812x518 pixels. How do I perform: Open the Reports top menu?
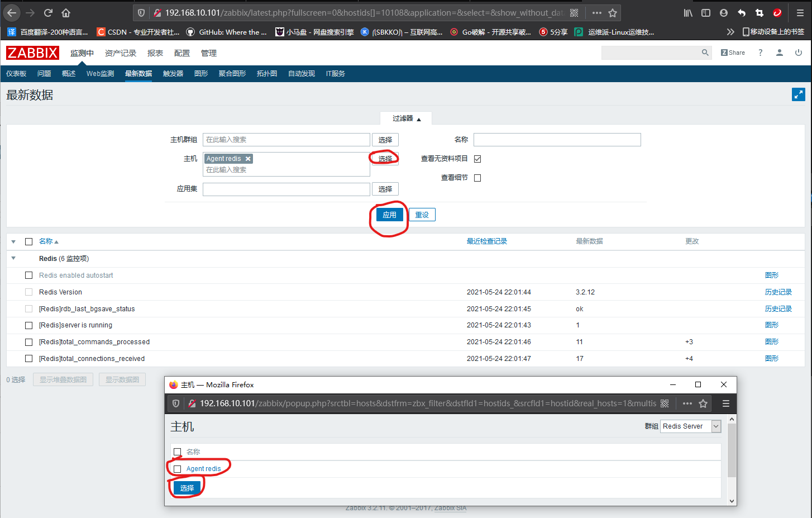click(x=155, y=53)
